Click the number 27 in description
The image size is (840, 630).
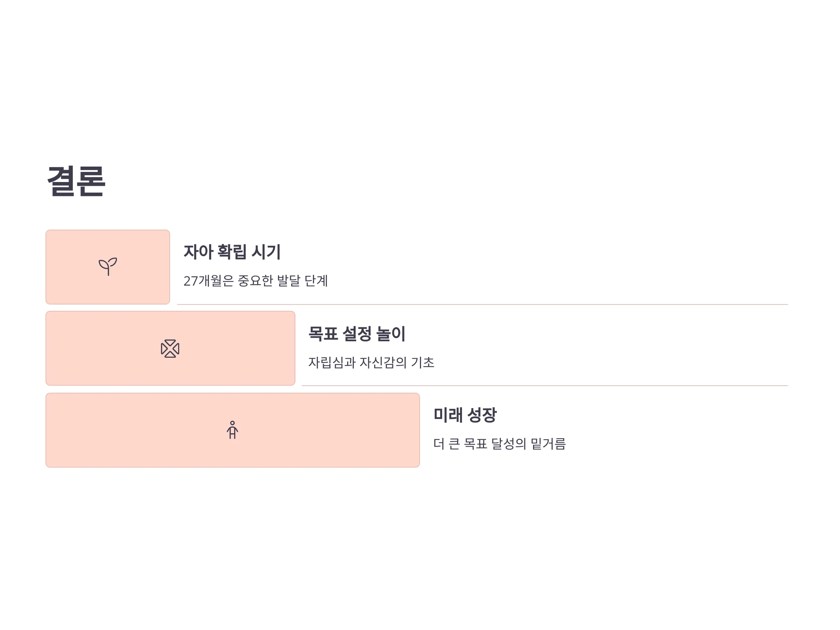[x=191, y=281]
